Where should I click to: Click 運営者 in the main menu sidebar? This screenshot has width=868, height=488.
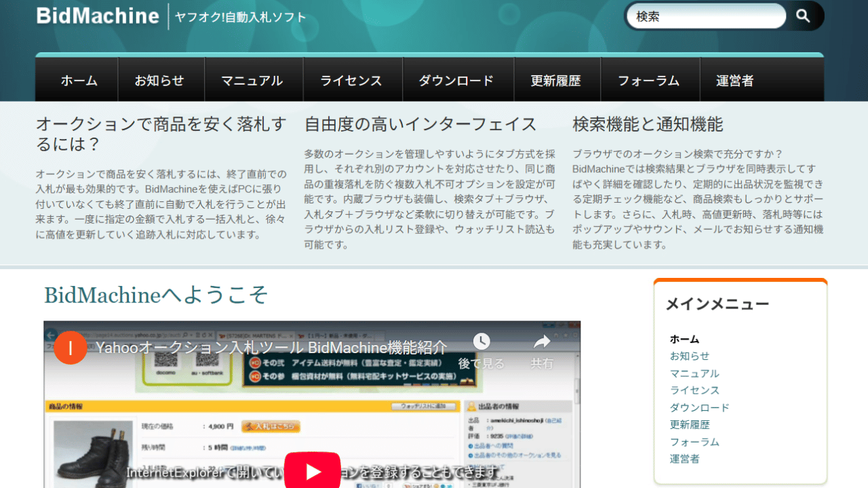[684, 459]
